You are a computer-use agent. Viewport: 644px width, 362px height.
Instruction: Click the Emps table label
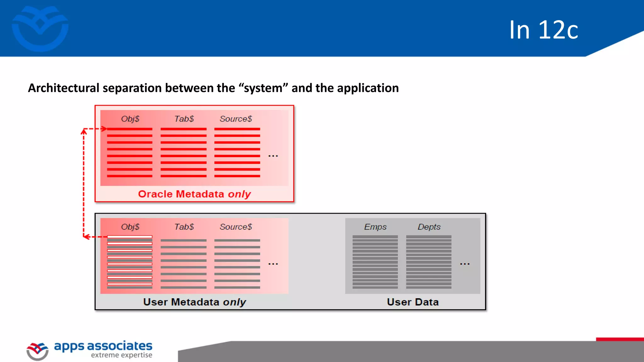pyautogui.click(x=375, y=227)
